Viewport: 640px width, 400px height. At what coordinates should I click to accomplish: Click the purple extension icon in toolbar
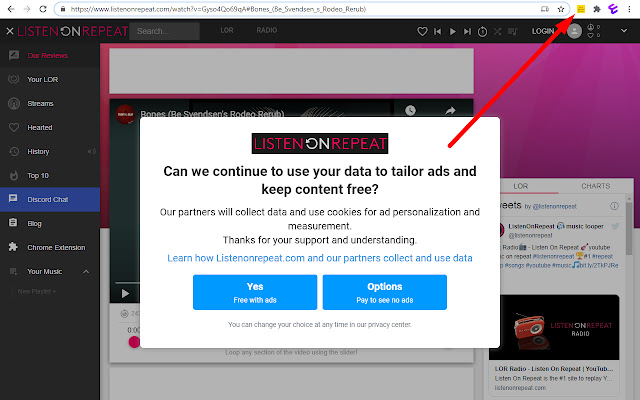coord(613,9)
